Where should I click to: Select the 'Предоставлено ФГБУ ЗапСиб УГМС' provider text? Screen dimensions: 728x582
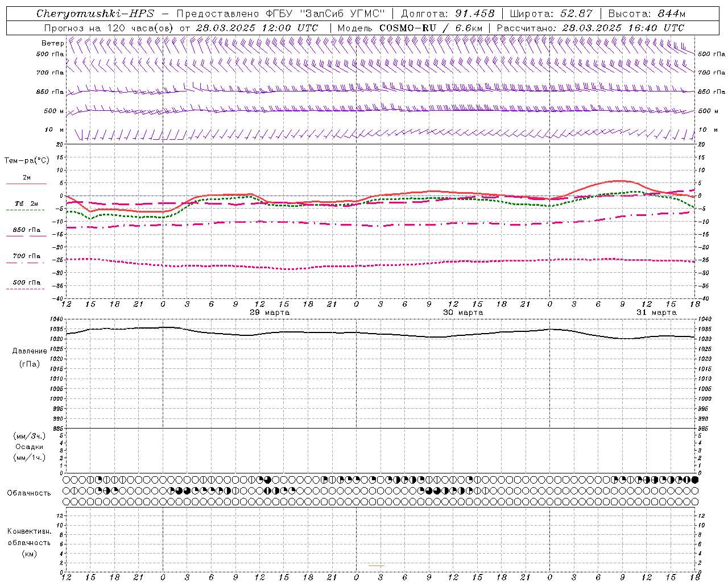pyautogui.click(x=281, y=14)
